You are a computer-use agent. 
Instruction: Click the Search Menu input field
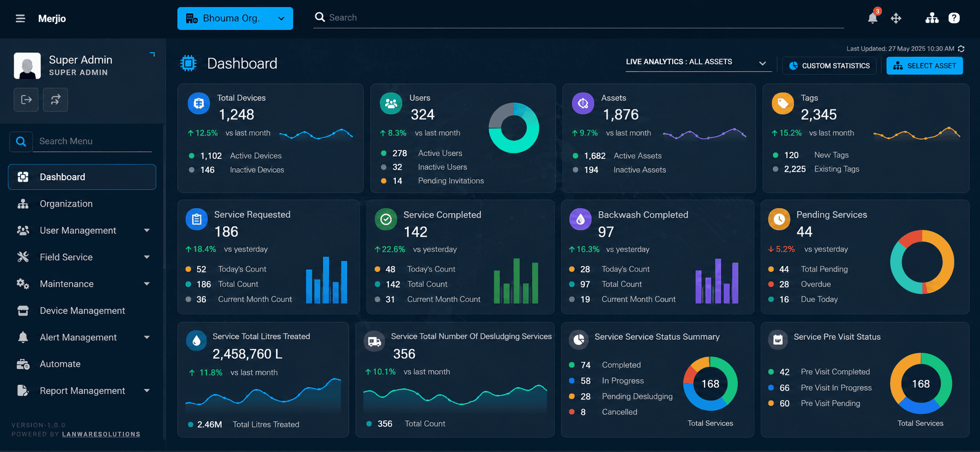pos(92,141)
